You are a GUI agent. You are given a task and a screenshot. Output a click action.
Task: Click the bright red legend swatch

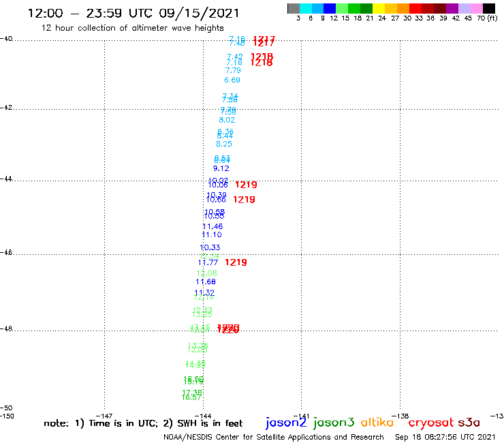[x=415, y=8]
